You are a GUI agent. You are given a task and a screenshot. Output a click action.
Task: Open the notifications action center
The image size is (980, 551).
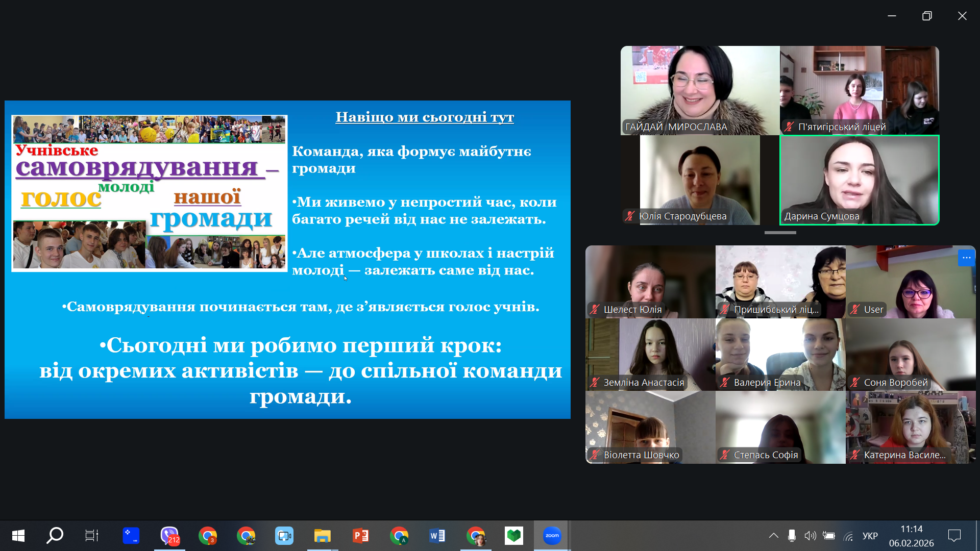(x=954, y=536)
